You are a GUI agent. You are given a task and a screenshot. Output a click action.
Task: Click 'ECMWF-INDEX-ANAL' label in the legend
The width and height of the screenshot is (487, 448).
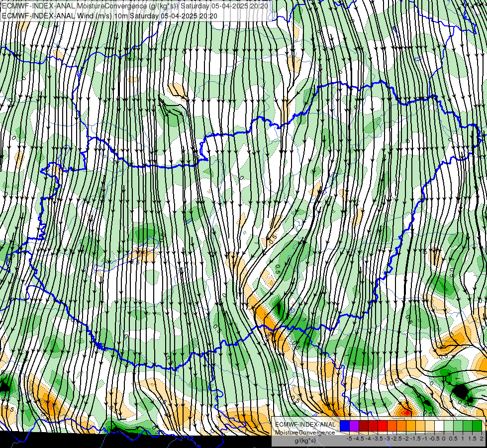[x=305, y=425]
